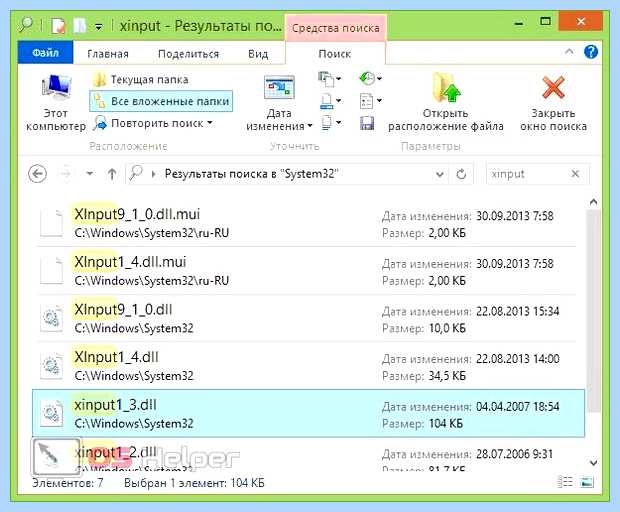Image resolution: width=620 pixels, height=512 pixels.
Task: Toggle the All subfolders option
Action: [x=161, y=101]
